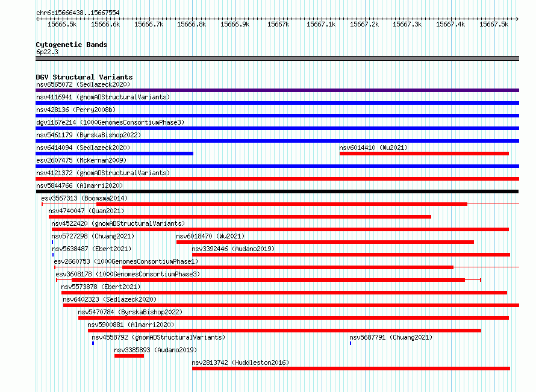Open esv3608178 (1000GenomesConsortiumPhase3) label

(x=128, y=274)
